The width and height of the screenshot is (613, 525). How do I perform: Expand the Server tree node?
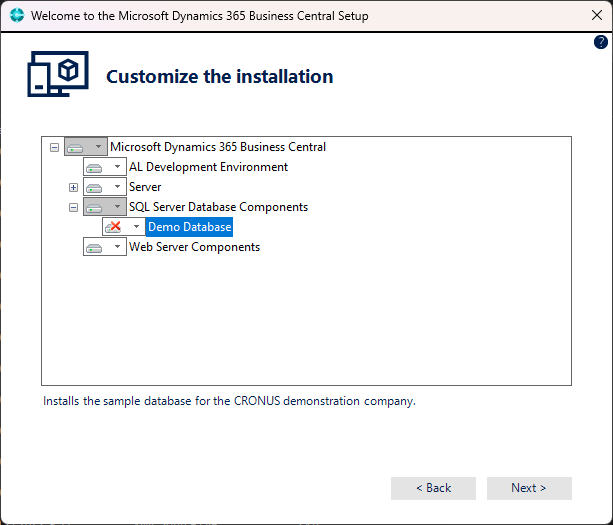(x=73, y=188)
